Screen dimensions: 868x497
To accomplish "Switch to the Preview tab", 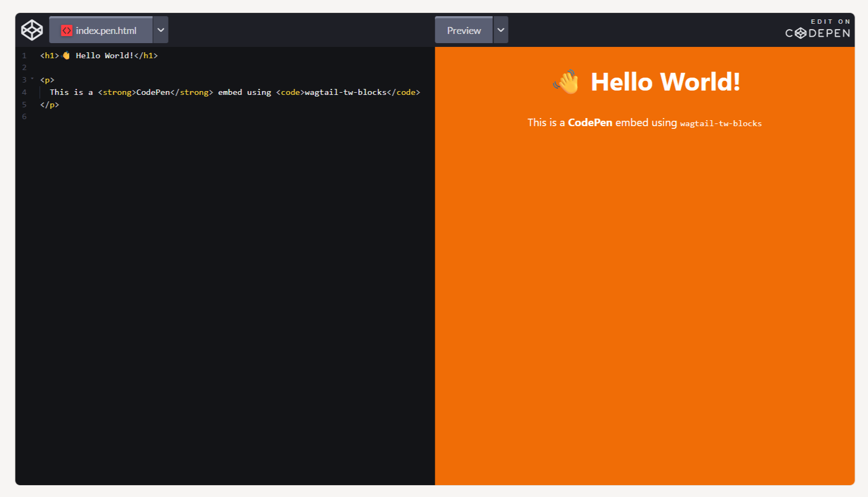I will [464, 30].
